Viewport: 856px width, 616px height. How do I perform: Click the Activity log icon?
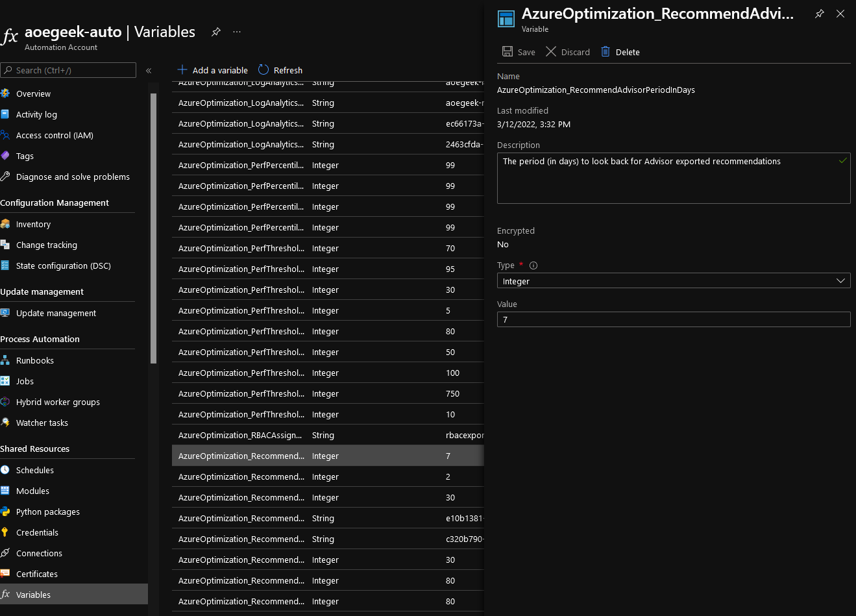5,114
